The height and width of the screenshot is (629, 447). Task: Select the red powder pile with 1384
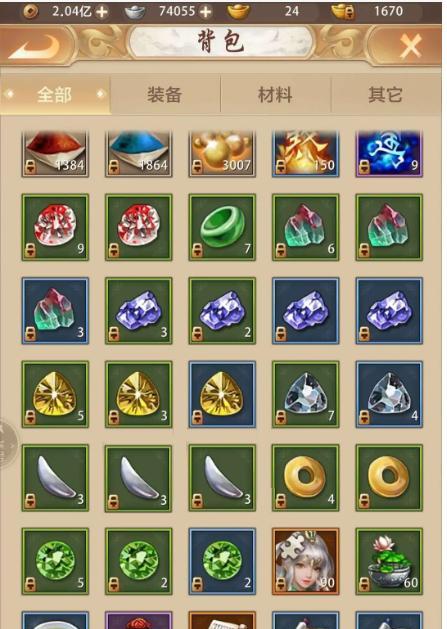(55, 154)
